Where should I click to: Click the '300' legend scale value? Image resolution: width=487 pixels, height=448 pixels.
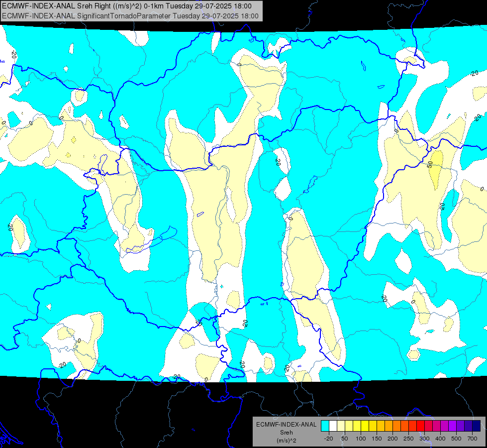click(425, 439)
